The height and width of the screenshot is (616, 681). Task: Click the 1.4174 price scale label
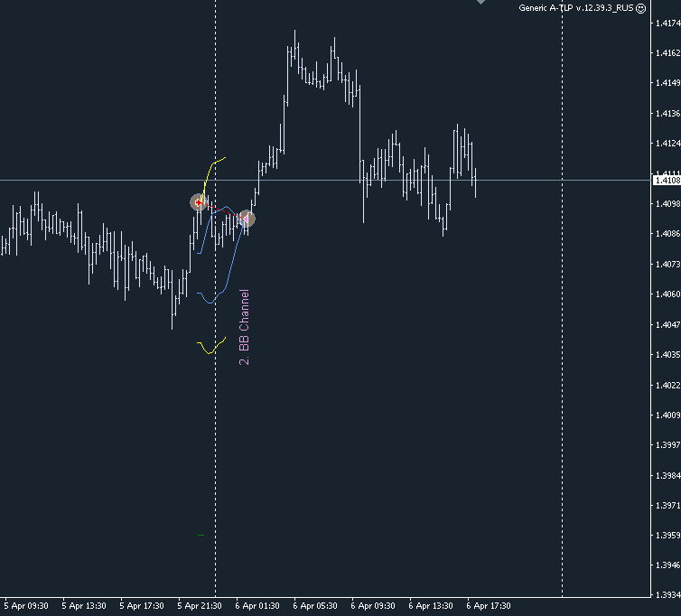[x=668, y=23]
